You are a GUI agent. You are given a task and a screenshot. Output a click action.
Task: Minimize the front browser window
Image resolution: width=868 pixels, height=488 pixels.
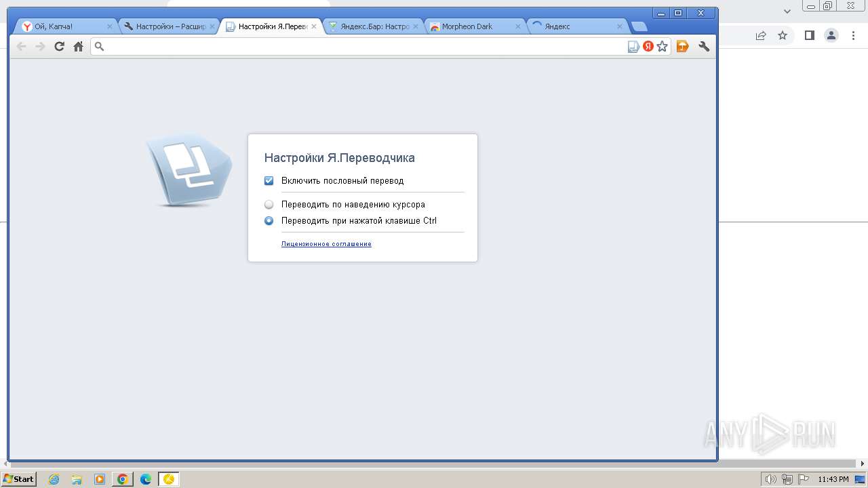pyautogui.click(x=661, y=13)
